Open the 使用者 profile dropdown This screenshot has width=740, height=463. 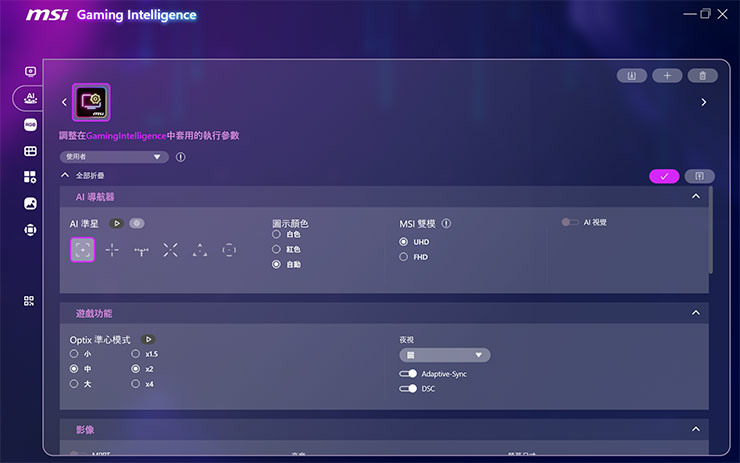click(x=114, y=157)
